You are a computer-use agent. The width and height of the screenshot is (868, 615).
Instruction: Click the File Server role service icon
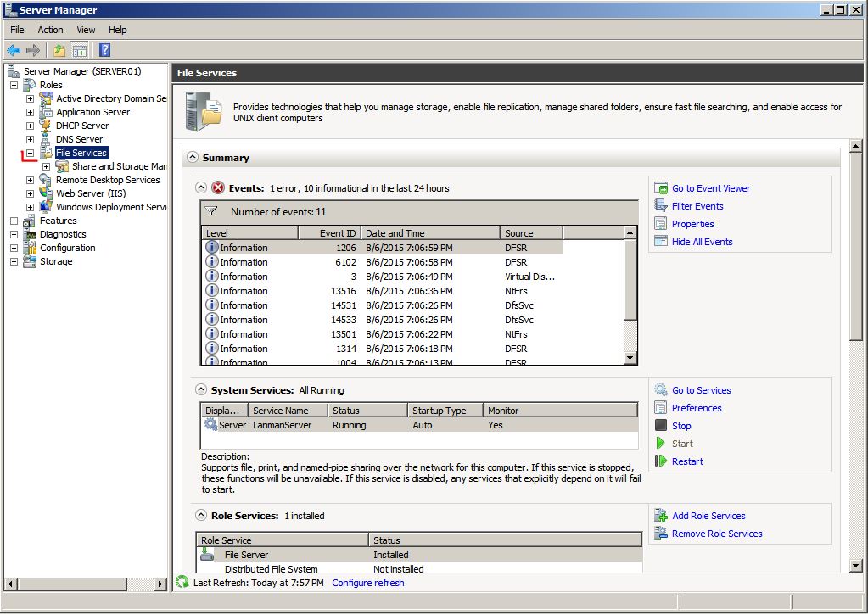pyautogui.click(x=208, y=554)
